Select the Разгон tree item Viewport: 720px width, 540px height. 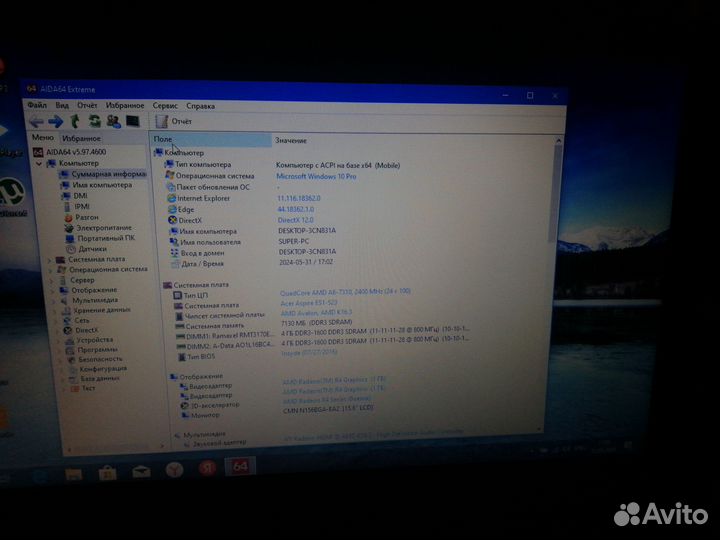(87, 217)
